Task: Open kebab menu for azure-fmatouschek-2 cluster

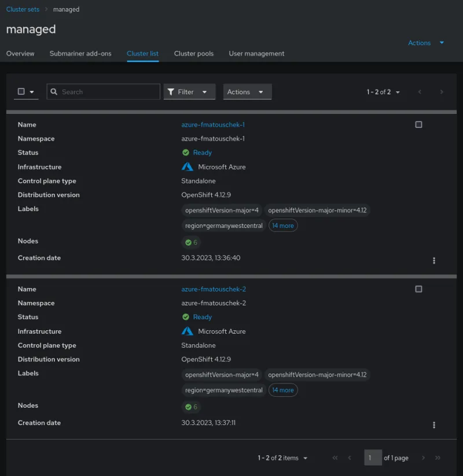Action: pyautogui.click(x=434, y=425)
